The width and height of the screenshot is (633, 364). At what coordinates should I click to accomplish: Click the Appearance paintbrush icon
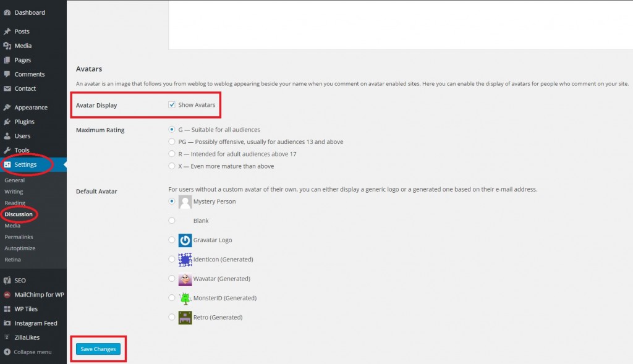7,108
